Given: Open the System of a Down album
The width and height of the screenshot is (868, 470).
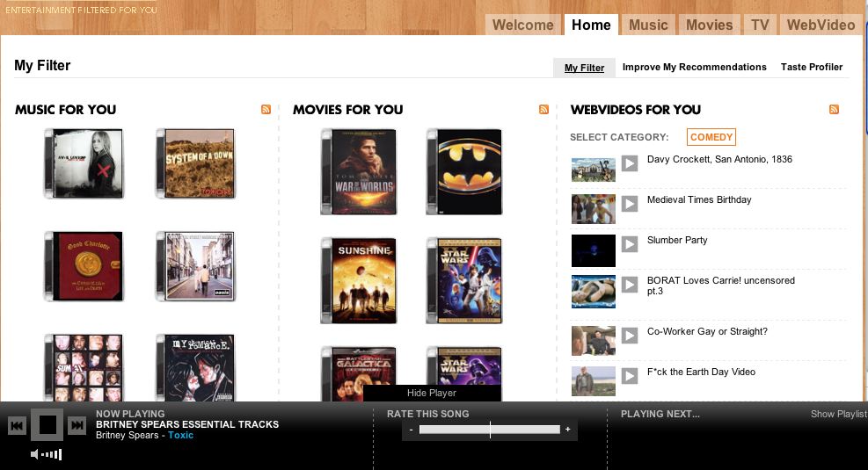Looking at the screenshot, I should 196,163.
